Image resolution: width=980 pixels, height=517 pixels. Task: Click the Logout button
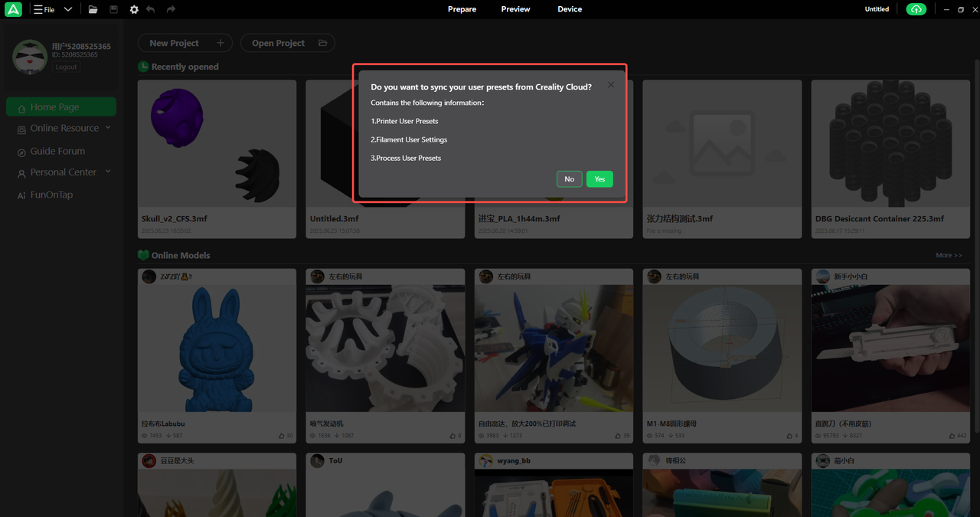(x=66, y=67)
